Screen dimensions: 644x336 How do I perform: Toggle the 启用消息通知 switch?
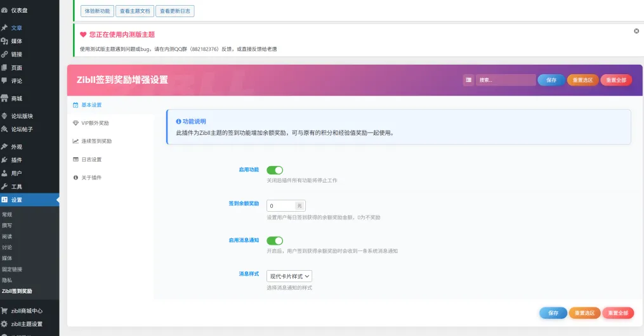[x=275, y=240]
